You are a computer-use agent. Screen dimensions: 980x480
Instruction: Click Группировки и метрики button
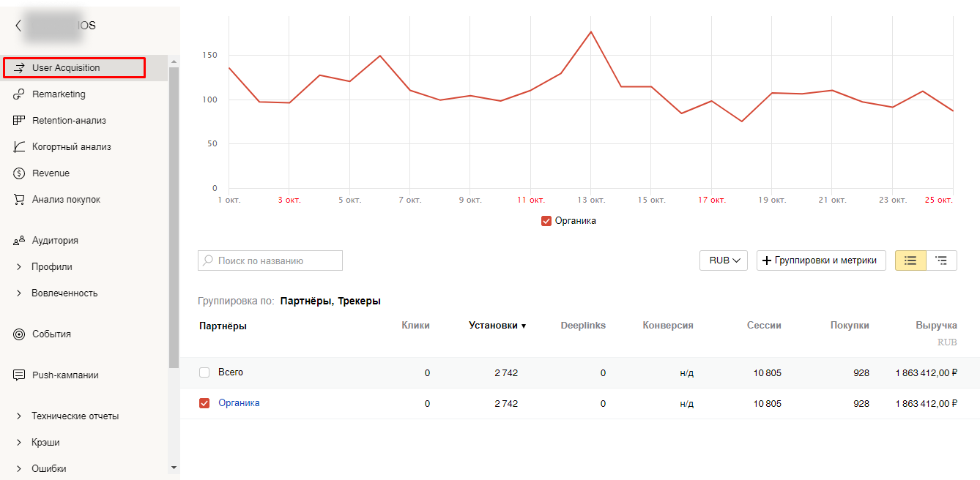(x=820, y=260)
